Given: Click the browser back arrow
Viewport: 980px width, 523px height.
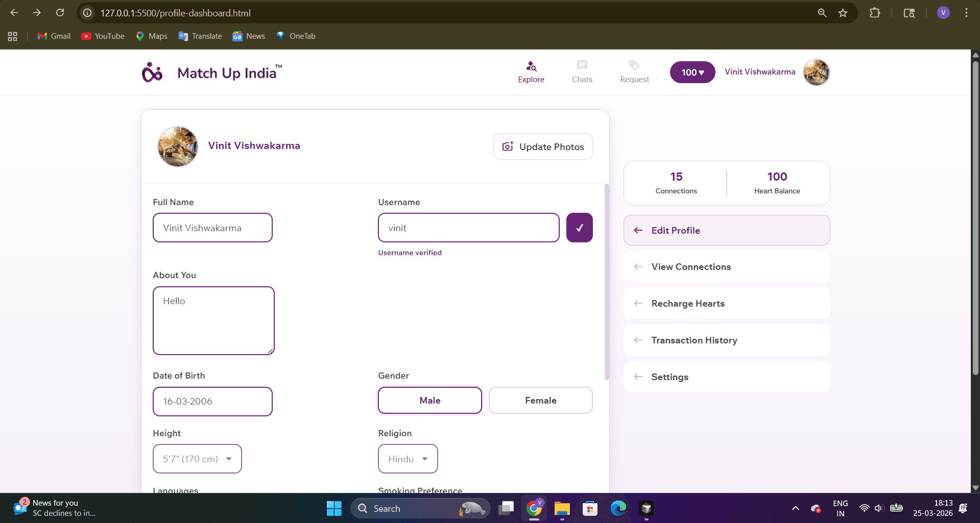Looking at the screenshot, I should tap(14, 13).
